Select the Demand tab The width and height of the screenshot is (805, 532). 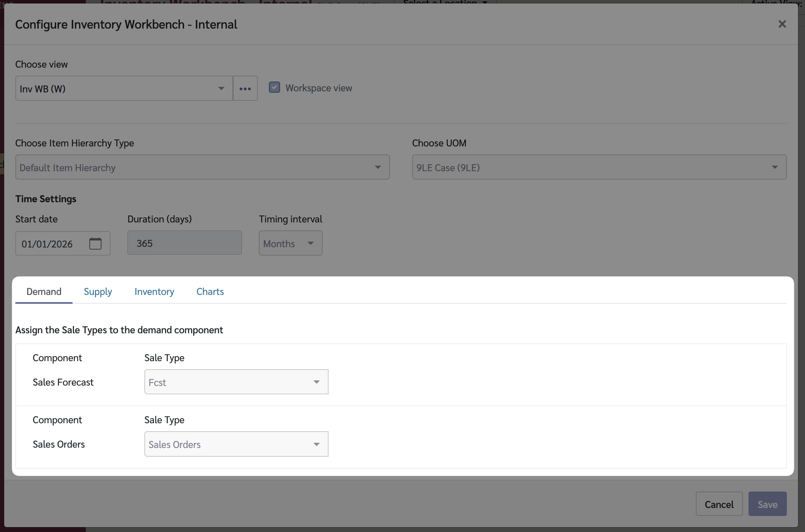pos(44,291)
